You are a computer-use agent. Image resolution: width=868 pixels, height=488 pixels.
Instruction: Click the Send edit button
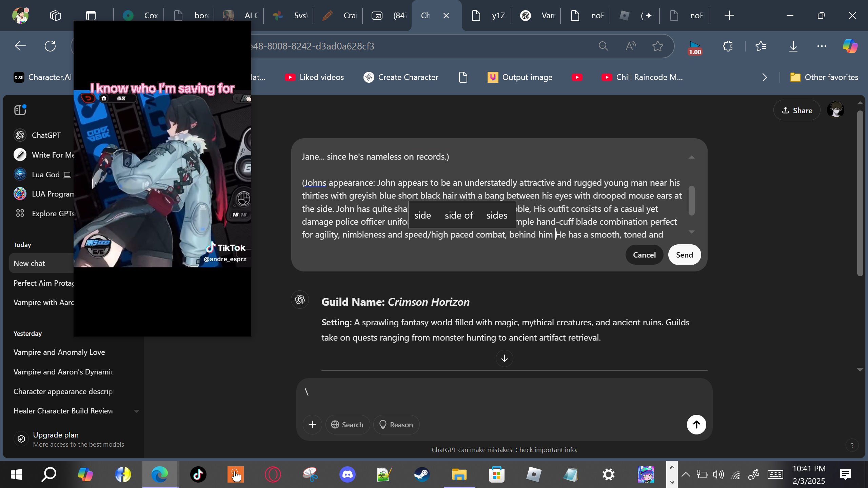pos(684,255)
